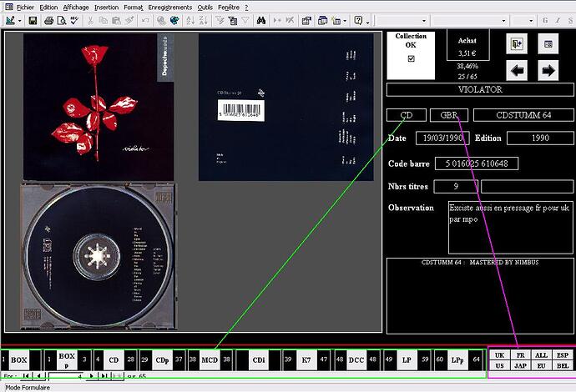Open the Fichier menu
This screenshot has width=576, height=392.
click(25, 8)
